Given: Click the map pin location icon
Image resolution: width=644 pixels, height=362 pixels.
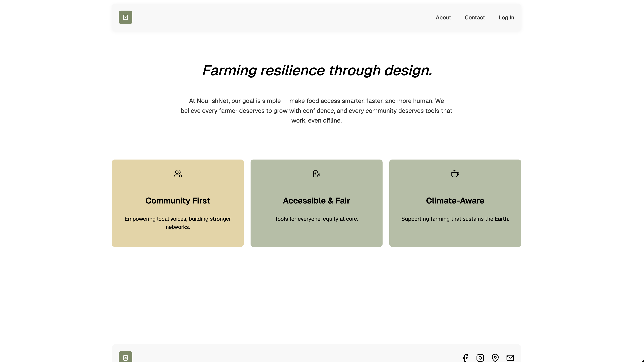Looking at the screenshot, I should [x=495, y=358].
